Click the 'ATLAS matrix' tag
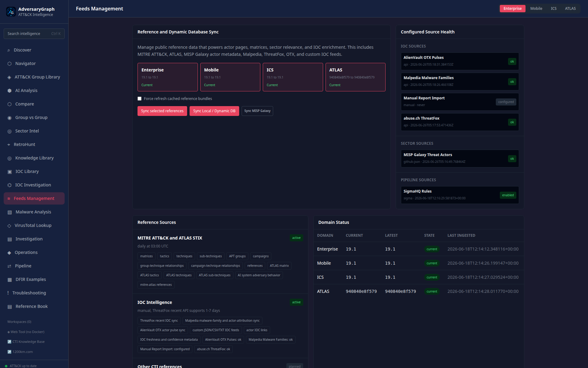The height and width of the screenshot is (368, 588). tap(279, 266)
